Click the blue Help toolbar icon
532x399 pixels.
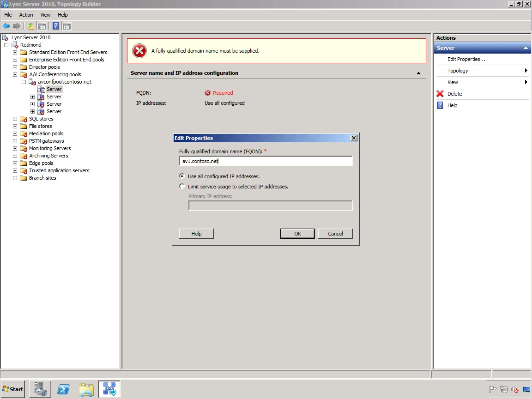pyautogui.click(x=55, y=26)
